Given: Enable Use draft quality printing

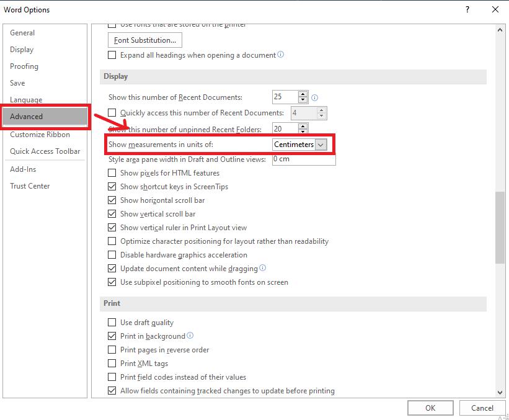Looking at the screenshot, I should tap(112, 322).
